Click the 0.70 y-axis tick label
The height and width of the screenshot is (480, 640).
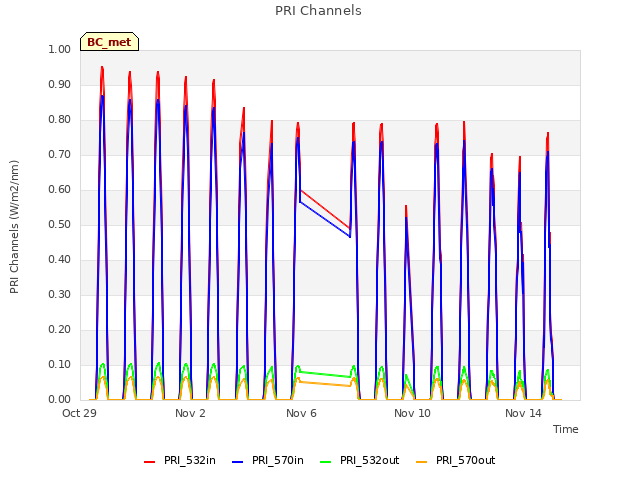point(60,155)
